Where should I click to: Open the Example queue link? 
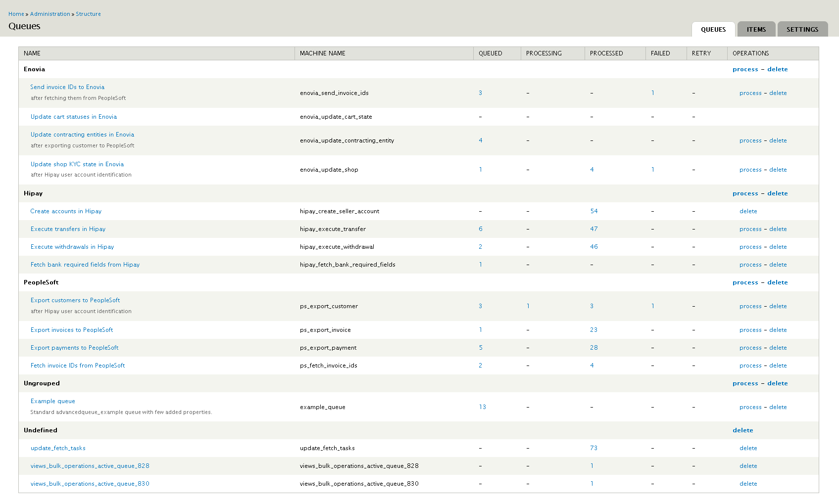point(53,401)
